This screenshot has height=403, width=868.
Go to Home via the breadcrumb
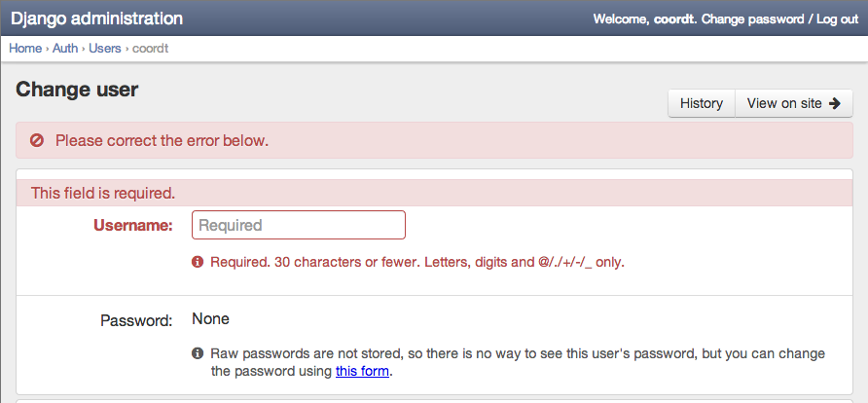point(25,48)
